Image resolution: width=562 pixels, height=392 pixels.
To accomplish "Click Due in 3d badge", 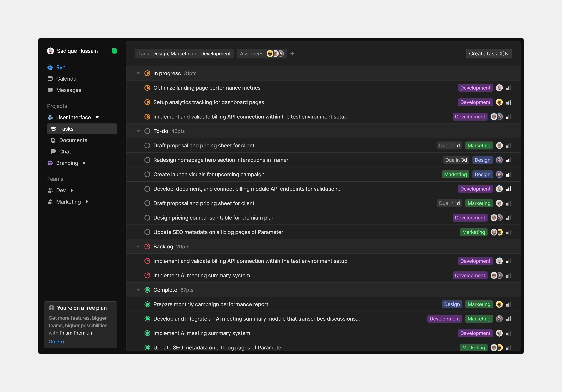I will click(x=456, y=160).
